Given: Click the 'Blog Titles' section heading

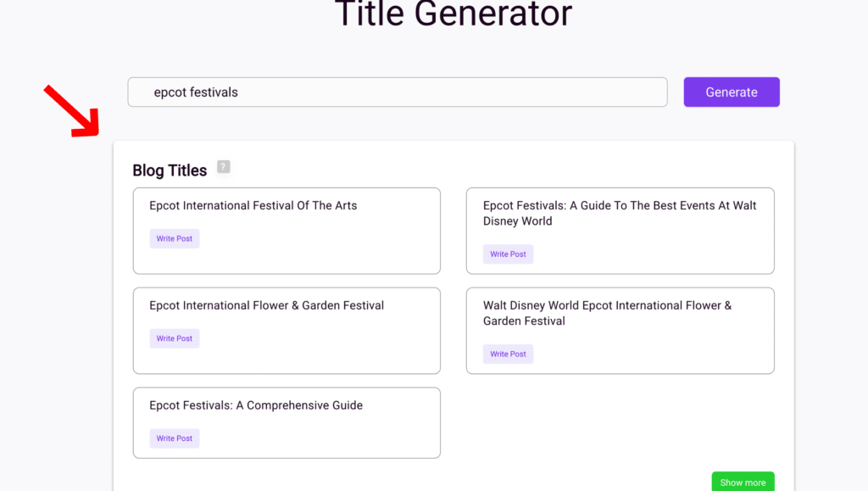Looking at the screenshot, I should click(x=170, y=170).
